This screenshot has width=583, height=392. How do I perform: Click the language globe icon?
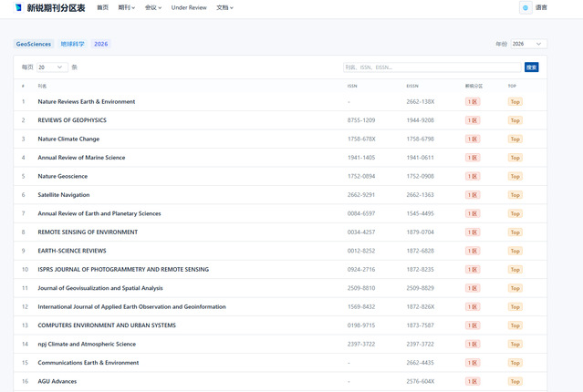pos(526,7)
